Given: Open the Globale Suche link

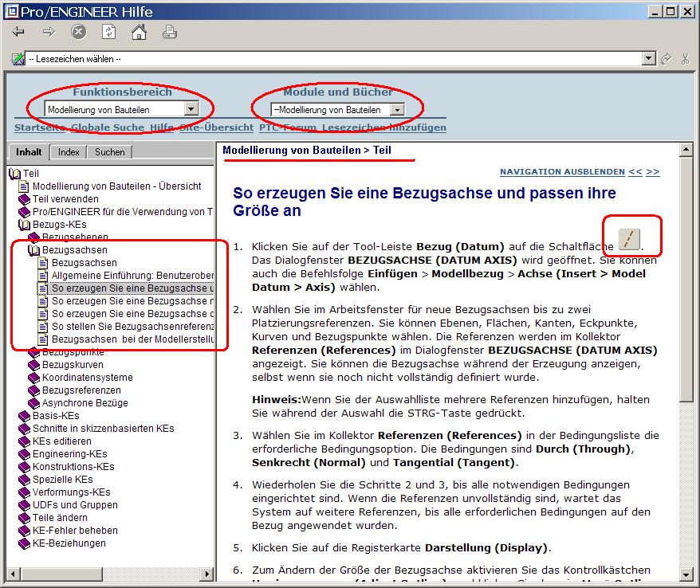Looking at the screenshot, I should (107, 127).
